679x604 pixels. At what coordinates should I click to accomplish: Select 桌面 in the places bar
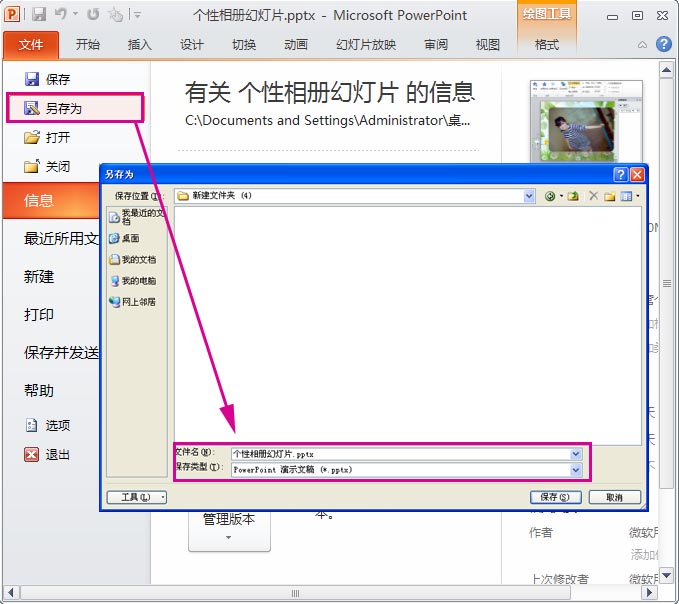pyautogui.click(x=125, y=238)
